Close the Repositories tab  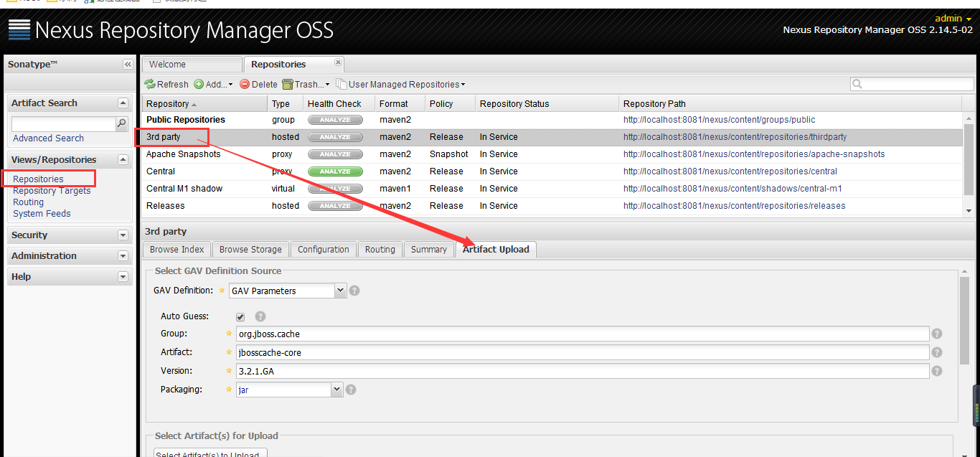click(338, 62)
